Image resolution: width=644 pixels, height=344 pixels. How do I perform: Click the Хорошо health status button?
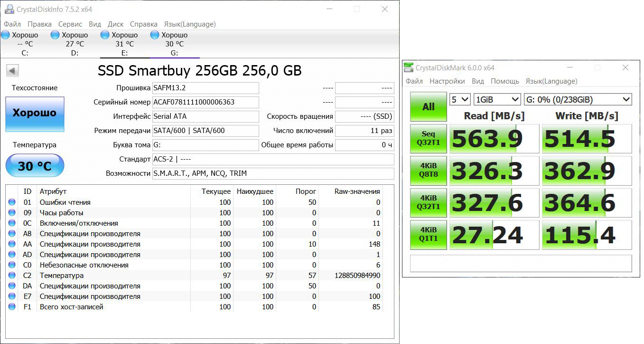[x=35, y=114]
